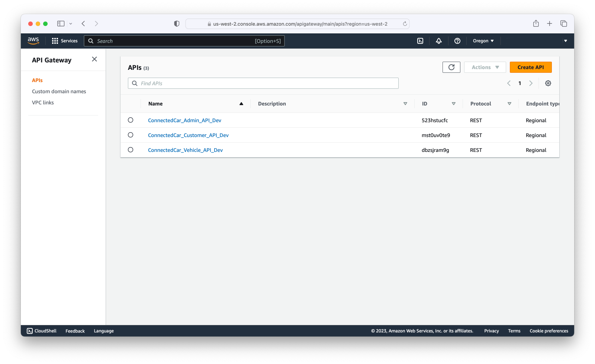Image resolution: width=595 pixels, height=364 pixels.
Task: Open the Oregon region selector
Action: (483, 41)
